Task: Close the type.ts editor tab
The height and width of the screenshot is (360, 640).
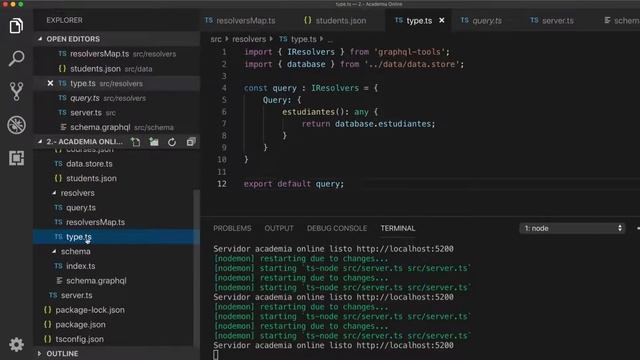Action: [x=442, y=20]
